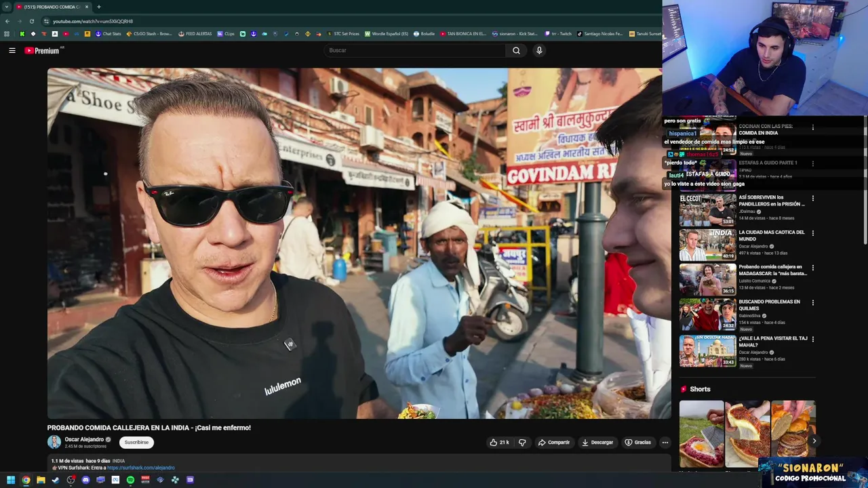This screenshot has height=488, width=868.
Task: Open a new browser tab
Action: [x=99, y=7]
